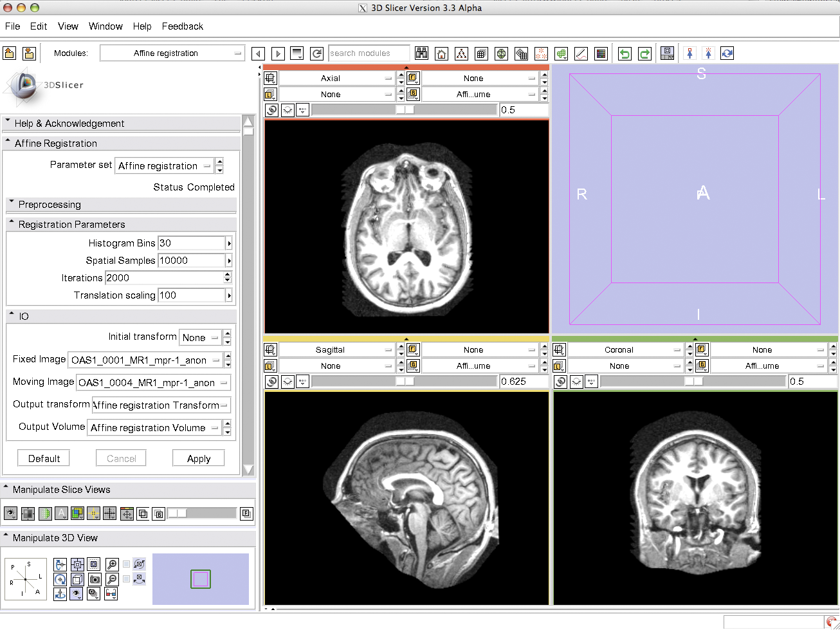Zoom in the 3D view with magnifier plus
The image size is (840, 630).
(112, 565)
